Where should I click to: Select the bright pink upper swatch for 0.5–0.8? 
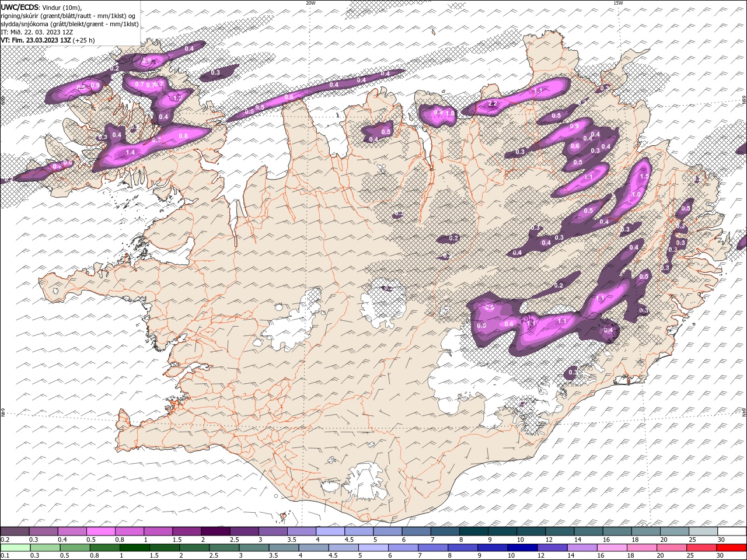[101, 531]
